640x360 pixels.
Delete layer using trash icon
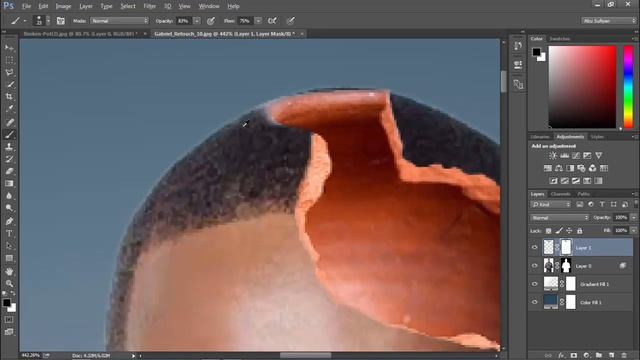point(624,356)
